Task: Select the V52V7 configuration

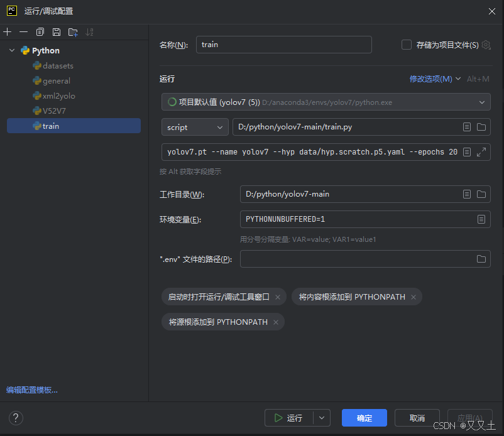Action: pos(74,111)
